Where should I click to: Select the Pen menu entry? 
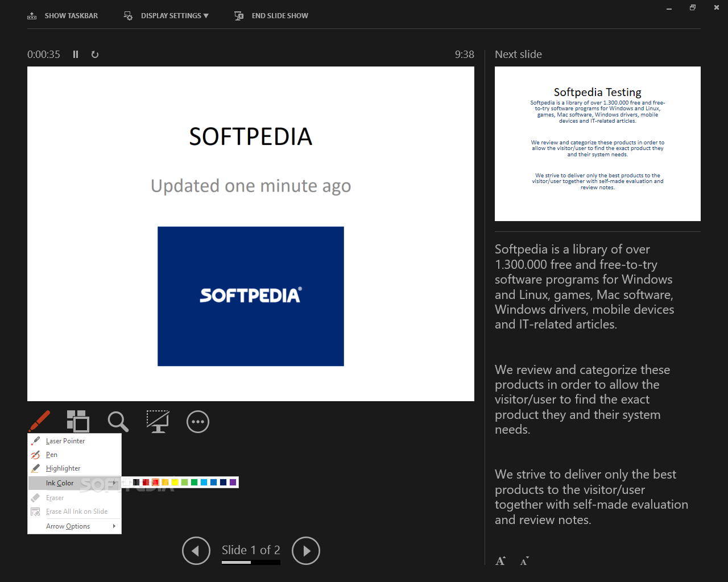[75, 455]
